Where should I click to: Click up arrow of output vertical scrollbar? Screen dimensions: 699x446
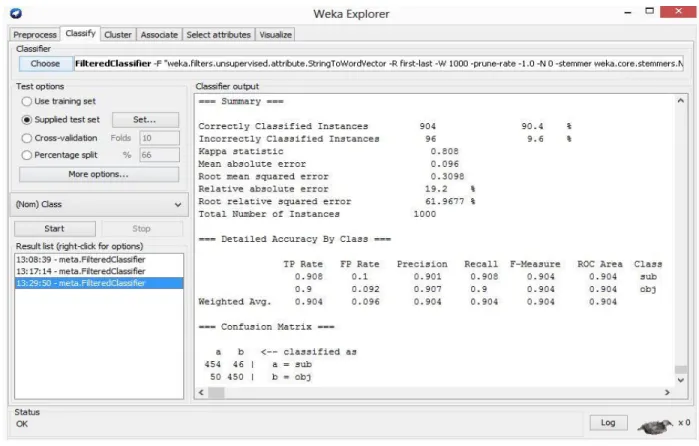coord(680,101)
